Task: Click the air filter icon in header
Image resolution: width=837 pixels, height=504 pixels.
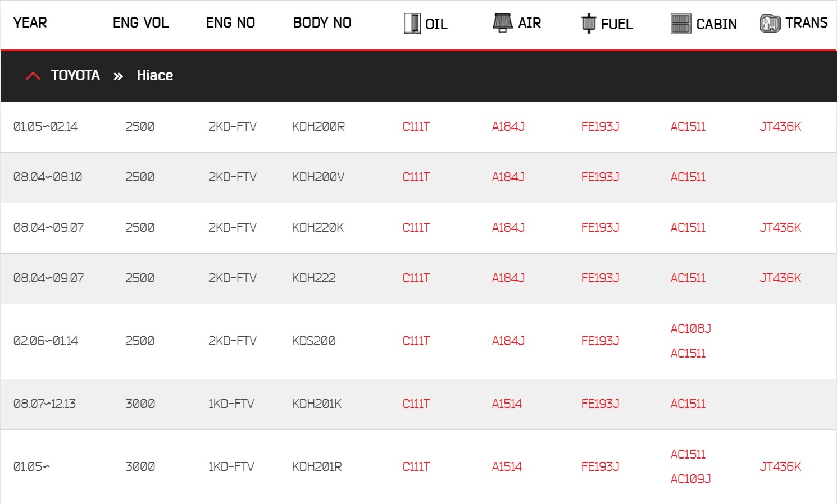Action: click(x=502, y=23)
